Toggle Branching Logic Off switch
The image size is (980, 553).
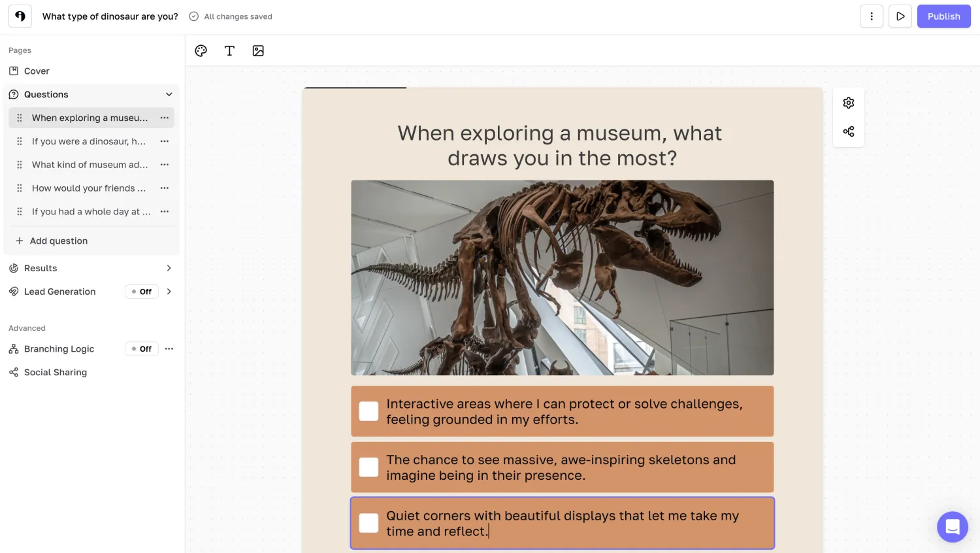point(142,349)
